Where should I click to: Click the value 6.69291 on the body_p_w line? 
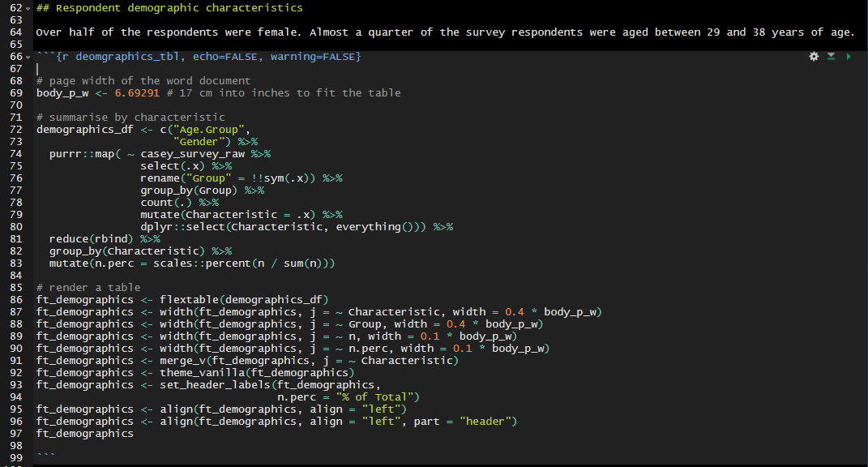point(137,93)
